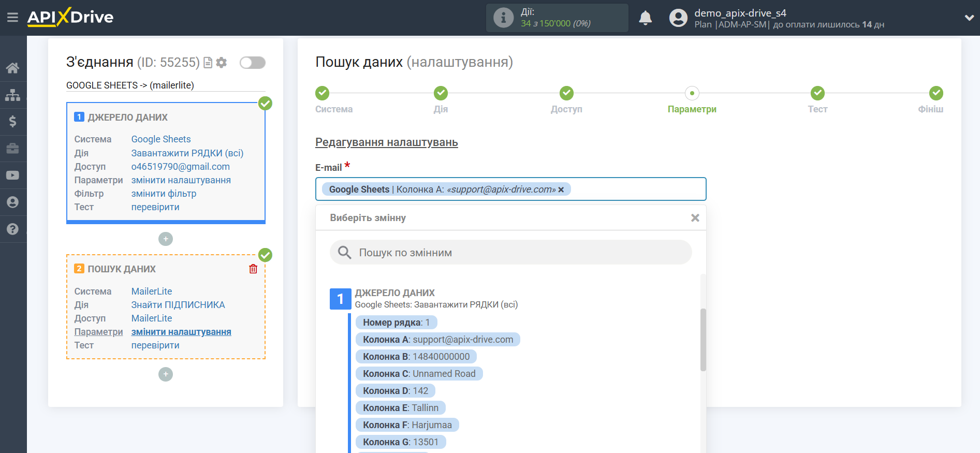Click the data source green check badge
The width and height of the screenshot is (980, 453).
265,104
